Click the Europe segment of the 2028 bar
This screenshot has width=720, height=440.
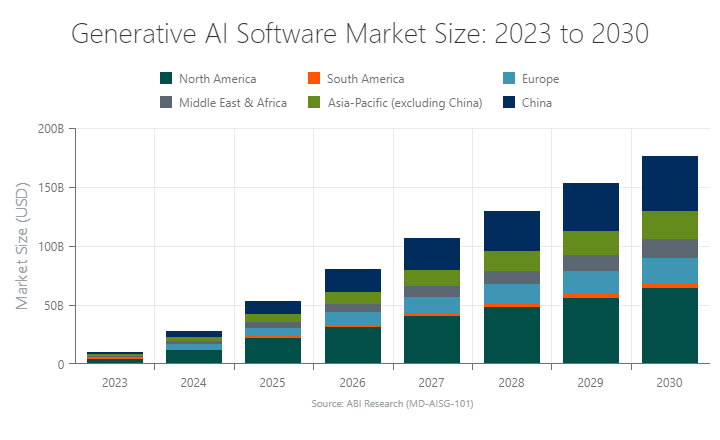[x=512, y=293]
